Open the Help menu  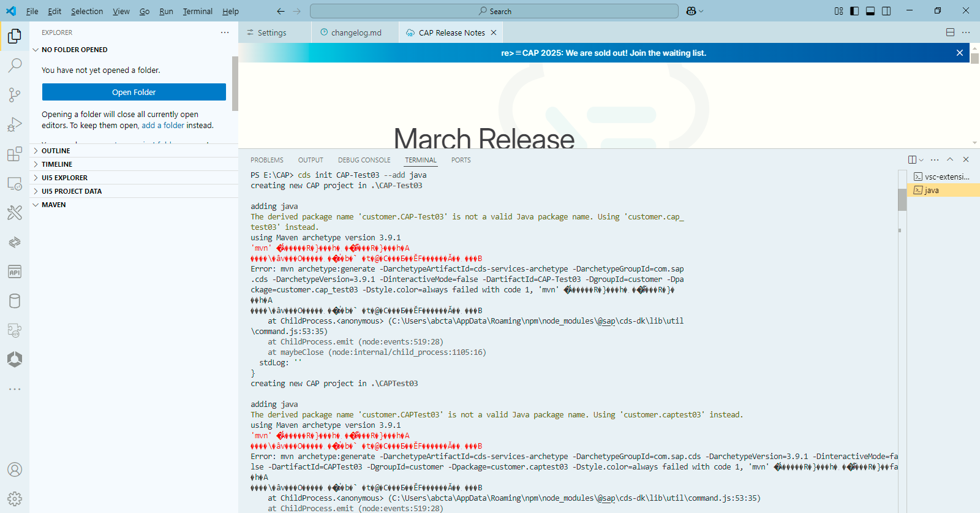point(230,11)
